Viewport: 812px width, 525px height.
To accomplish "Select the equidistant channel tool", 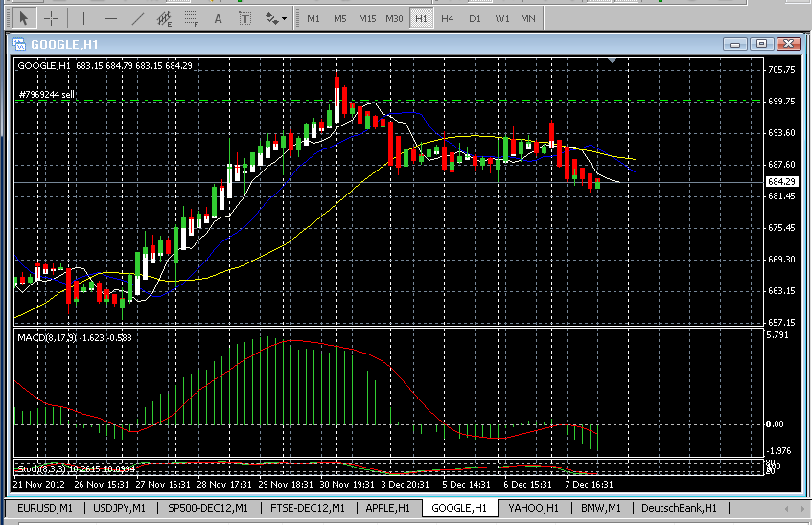I will coord(164,18).
